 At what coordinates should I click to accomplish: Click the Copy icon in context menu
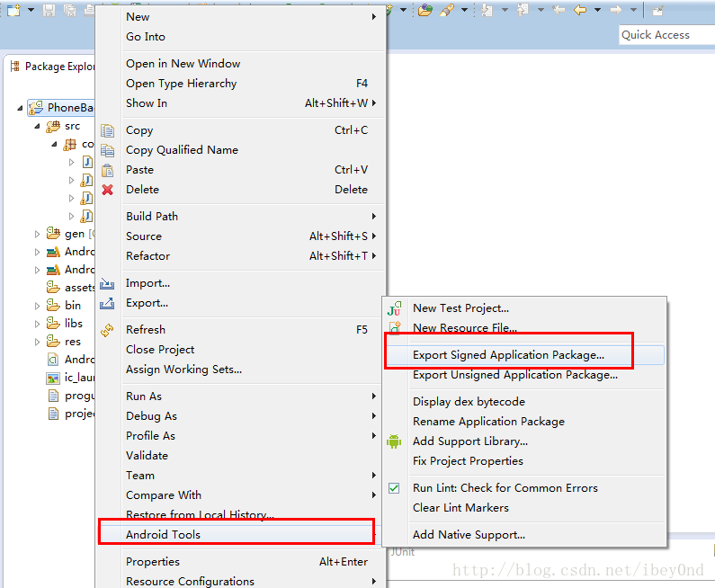tap(108, 130)
